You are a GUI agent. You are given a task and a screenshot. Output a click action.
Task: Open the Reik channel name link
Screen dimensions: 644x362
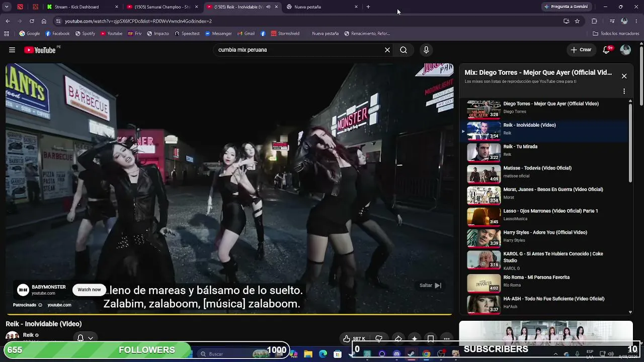tap(28, 335)
